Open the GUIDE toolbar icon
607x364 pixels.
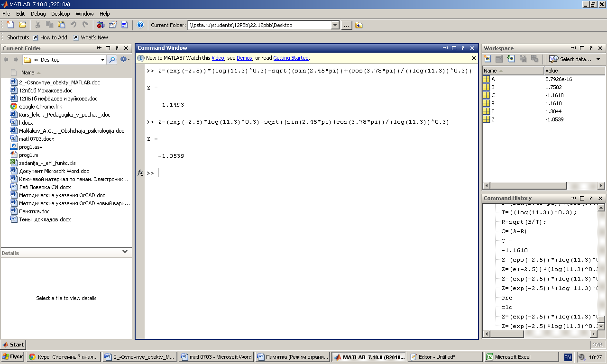113,25
